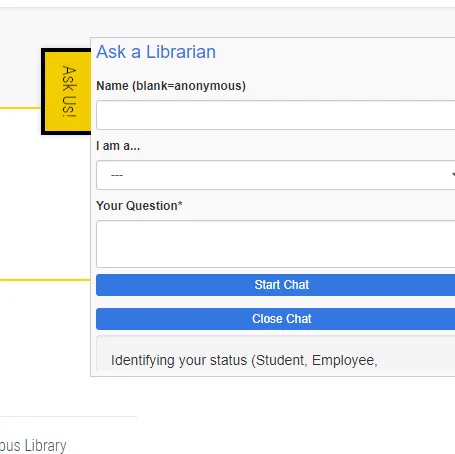Open the Library link at bottom left
455x454 pixels.
[33, 446]
